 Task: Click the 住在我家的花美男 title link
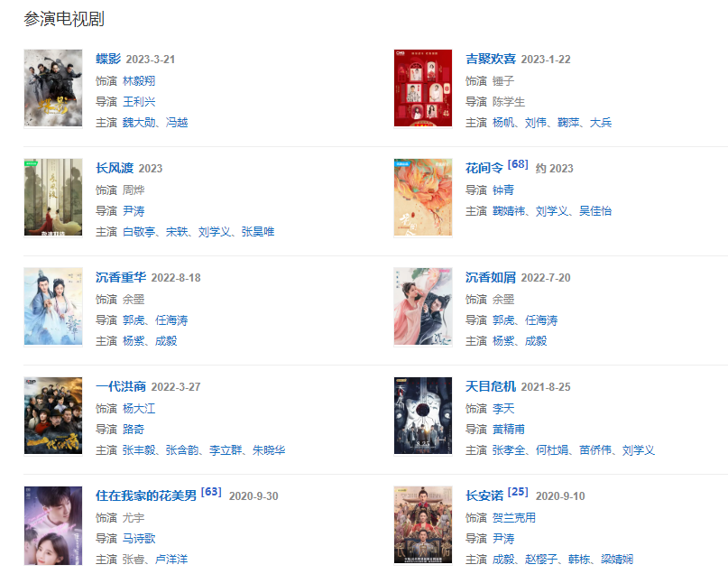click(x=146, y=495)
